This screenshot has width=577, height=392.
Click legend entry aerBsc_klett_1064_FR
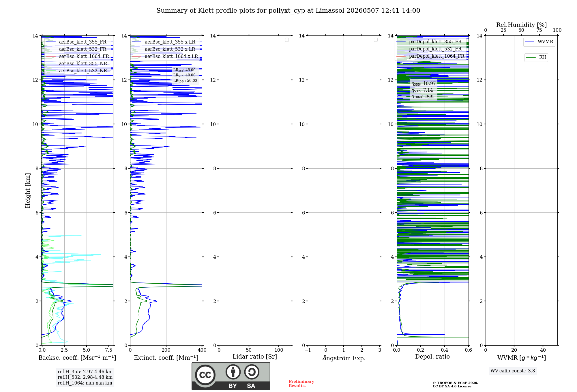[x=77, y=56]
